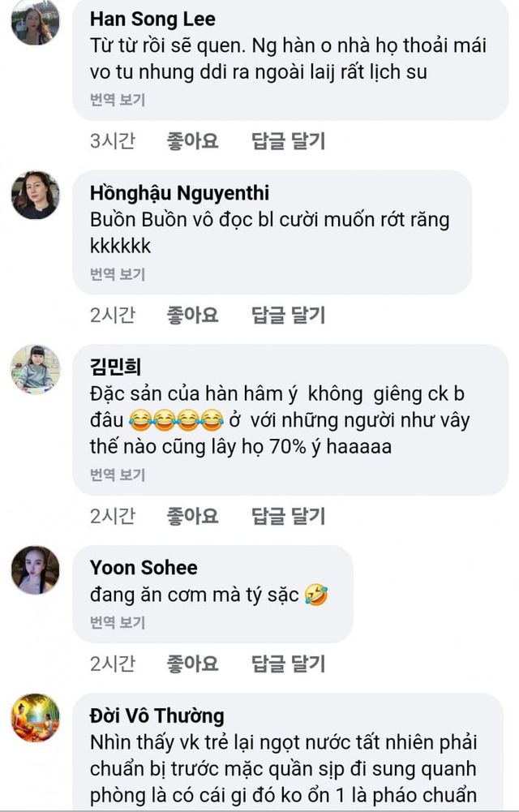This screenshot has height=812, width=519.
Task: Open 김민희's profile picture
Action: (x=35, y=369)
